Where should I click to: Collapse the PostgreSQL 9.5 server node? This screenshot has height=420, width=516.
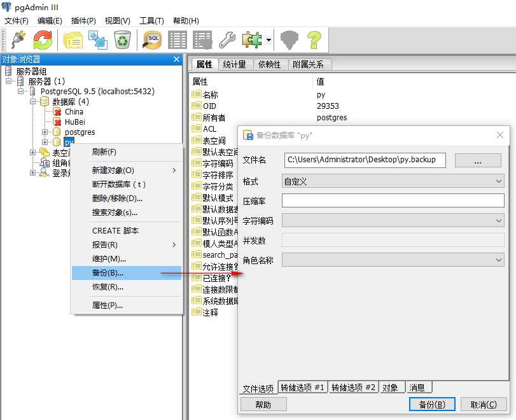[21, 91]
